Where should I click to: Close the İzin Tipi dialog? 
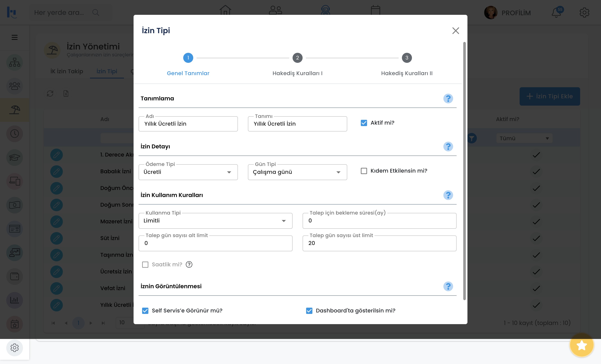pyautogui.click(x=455, y=31)
